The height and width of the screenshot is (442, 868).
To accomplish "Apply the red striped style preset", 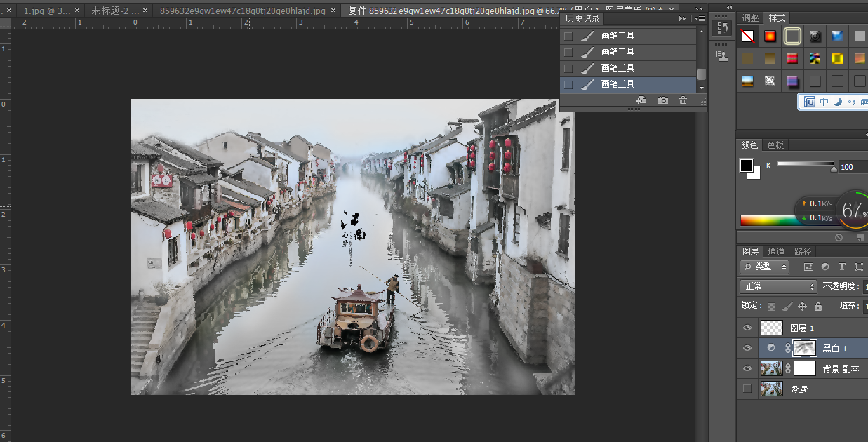I will pyautogui.click(x=792, y=58).
